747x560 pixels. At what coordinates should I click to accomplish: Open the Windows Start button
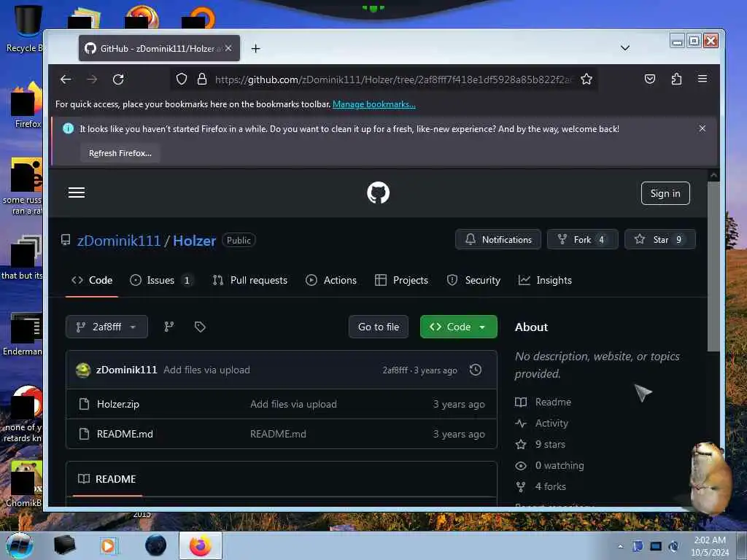19,545
